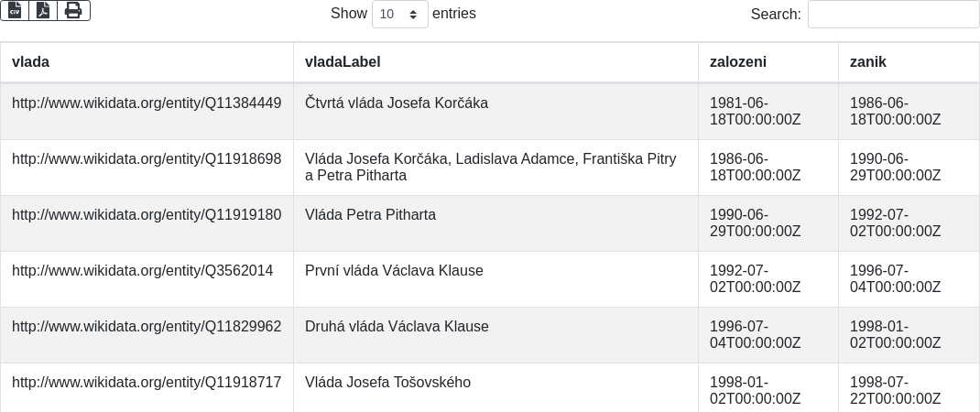Viewport: 980px width, 412px height.
Task: Open the Q11918717 wikidata entity link
Action: 147,383
